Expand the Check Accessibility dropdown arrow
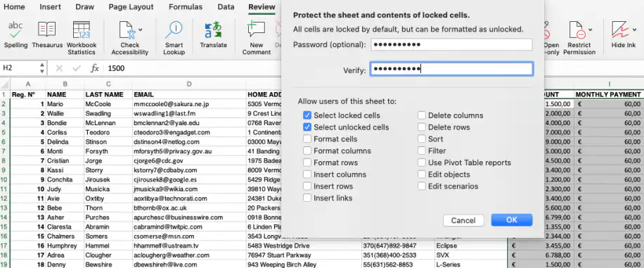This screenshot has height=268, width=644. (141, 30)
